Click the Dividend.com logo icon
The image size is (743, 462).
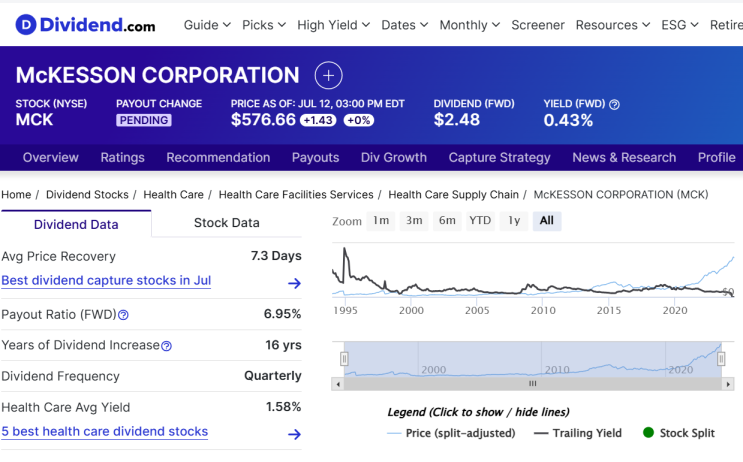pyautogui.click(x=26, y=24)
